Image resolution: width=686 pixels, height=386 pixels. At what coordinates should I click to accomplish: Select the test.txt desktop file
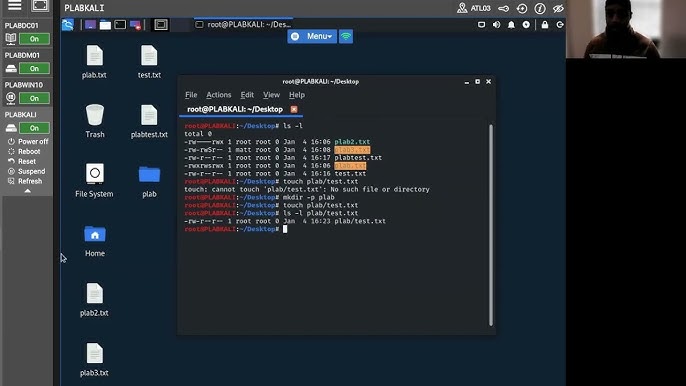(149, 62)
